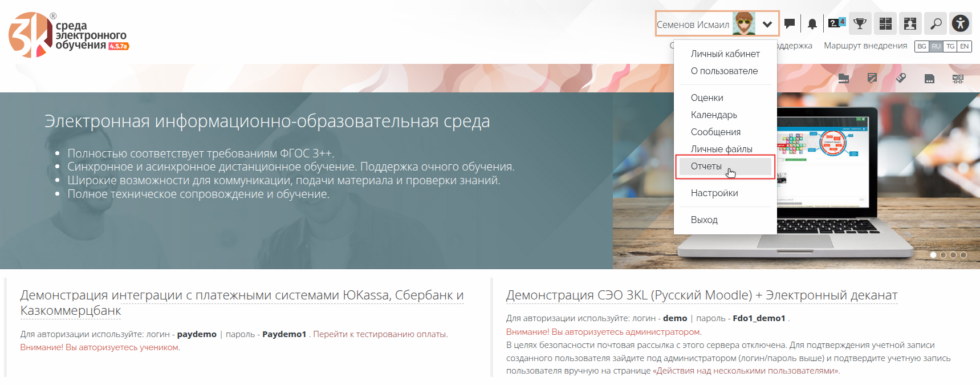Open Настройки from the user menu
The width and height of the screenshot is (980, 385).
pyautogui.click(x=714, y=193)
